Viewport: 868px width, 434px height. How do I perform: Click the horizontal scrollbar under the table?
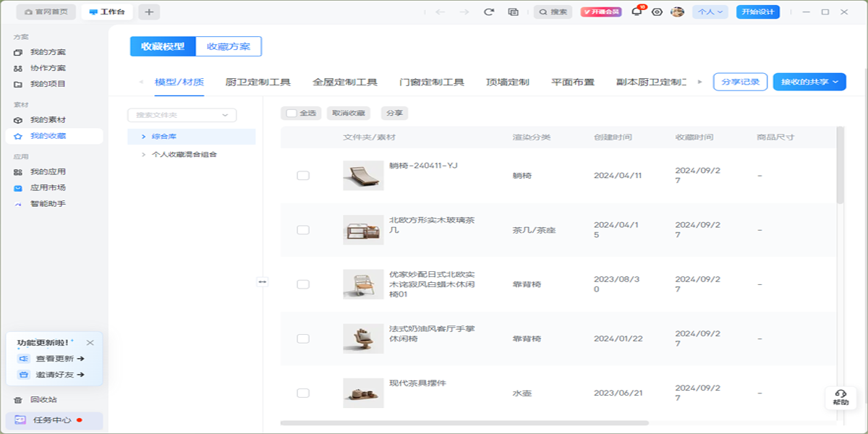point(464,422)
